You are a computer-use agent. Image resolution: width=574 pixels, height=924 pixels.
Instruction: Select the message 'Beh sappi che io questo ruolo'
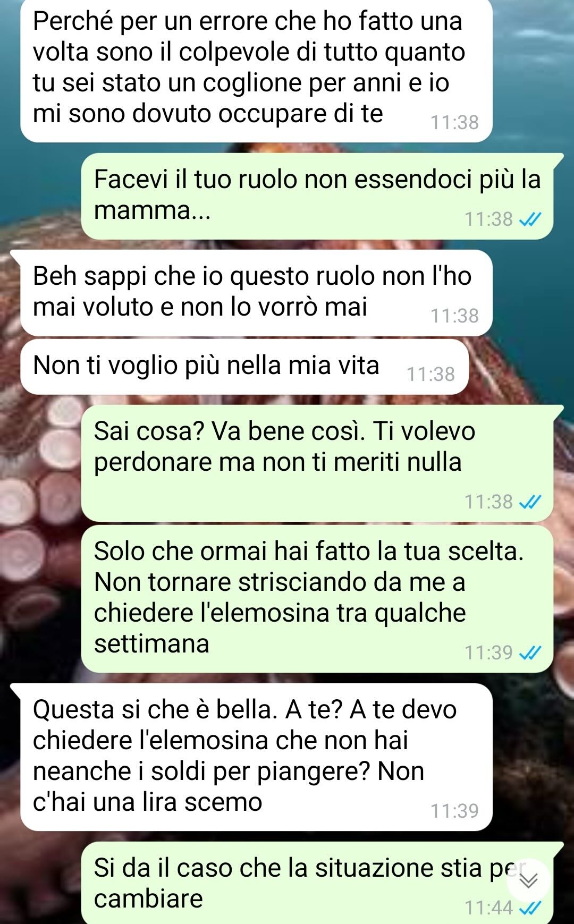click(256, 293)
